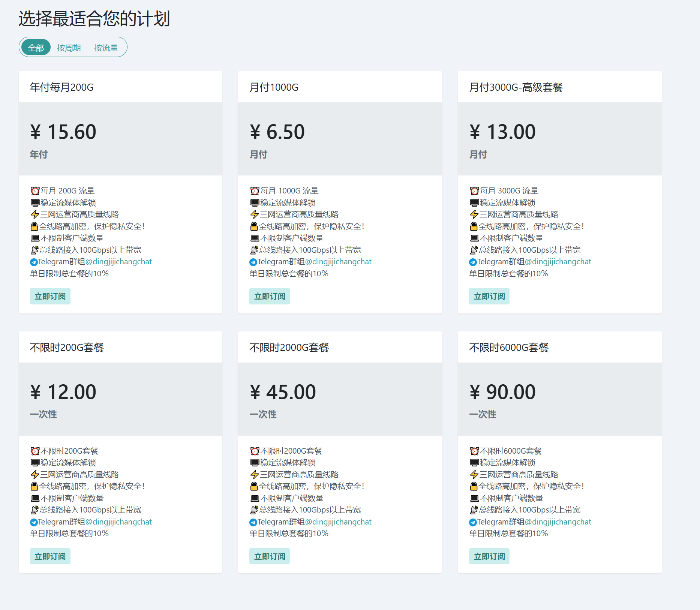This screenshot has height=610, width=700.
Task: Switch to the 按流量 tab
Action: 106,48
